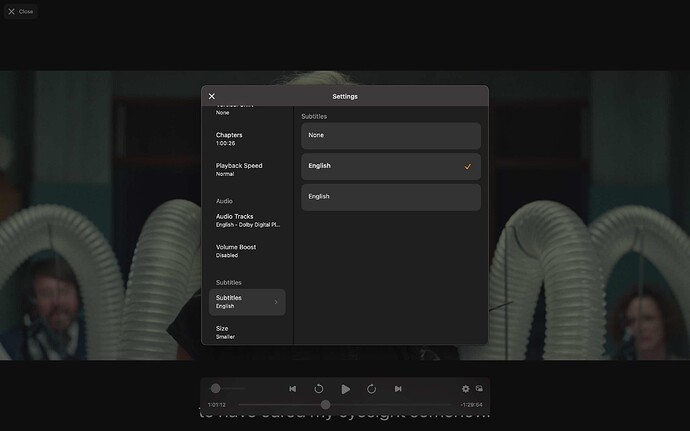Select the checked English subtitle option
Screen dimensions: 690x431
391,166
